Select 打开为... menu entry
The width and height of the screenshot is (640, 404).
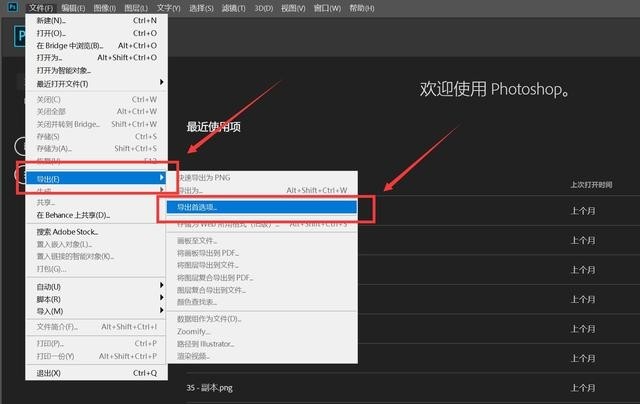click(x=96, y=58)
